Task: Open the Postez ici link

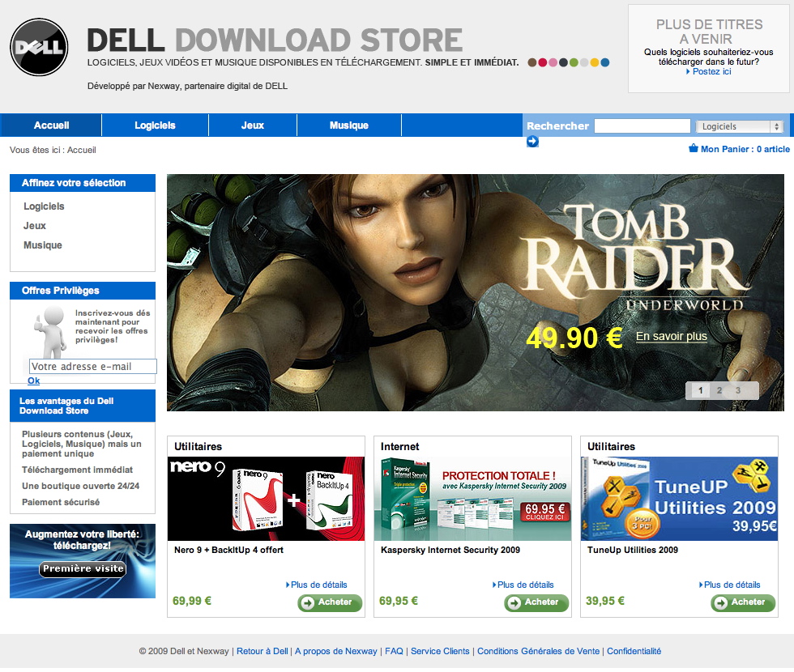Action: pos(711,71)
